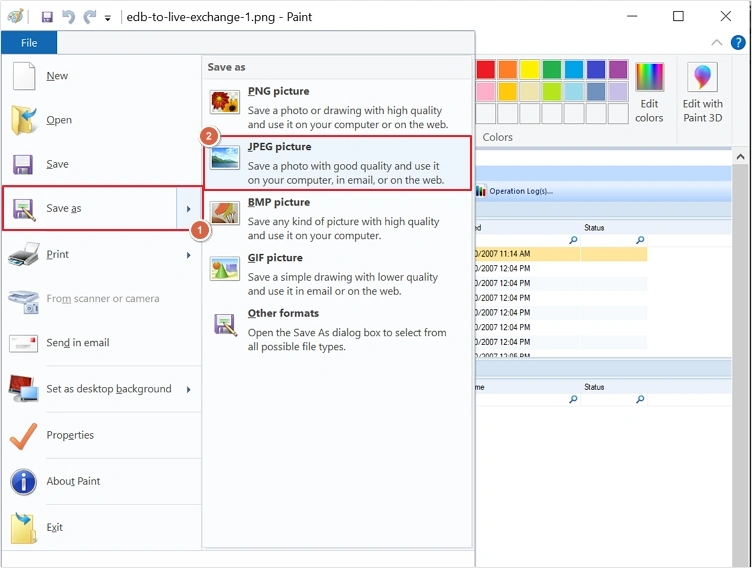This screenshot has width=752, height=568.
Task: Click the Redo arrow in title bar
Action: (x=89, y=17)
